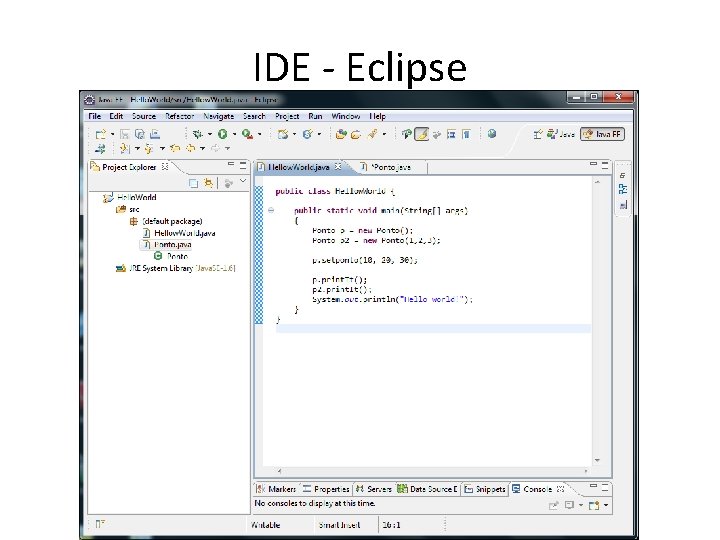Viewport: 720px width, 540px height.
Task: Open the Edit menu
Action: (116, 116)
